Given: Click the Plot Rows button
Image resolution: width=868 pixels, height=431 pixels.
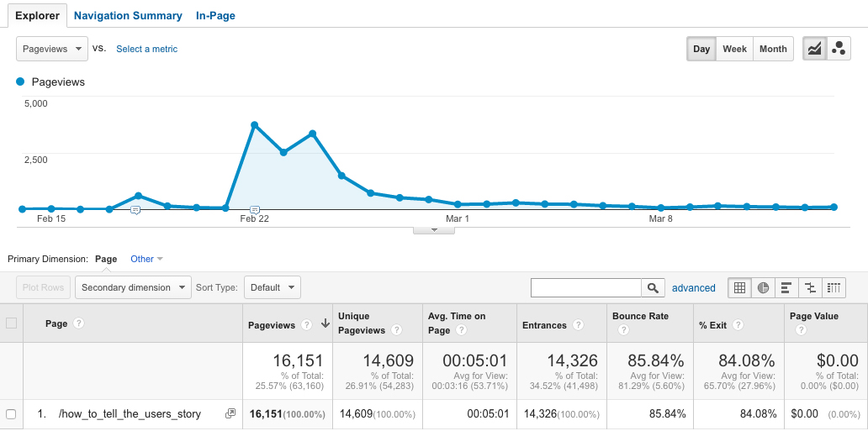Looking at the screenshot, I should pyautogui.click(x=43, y=287).
